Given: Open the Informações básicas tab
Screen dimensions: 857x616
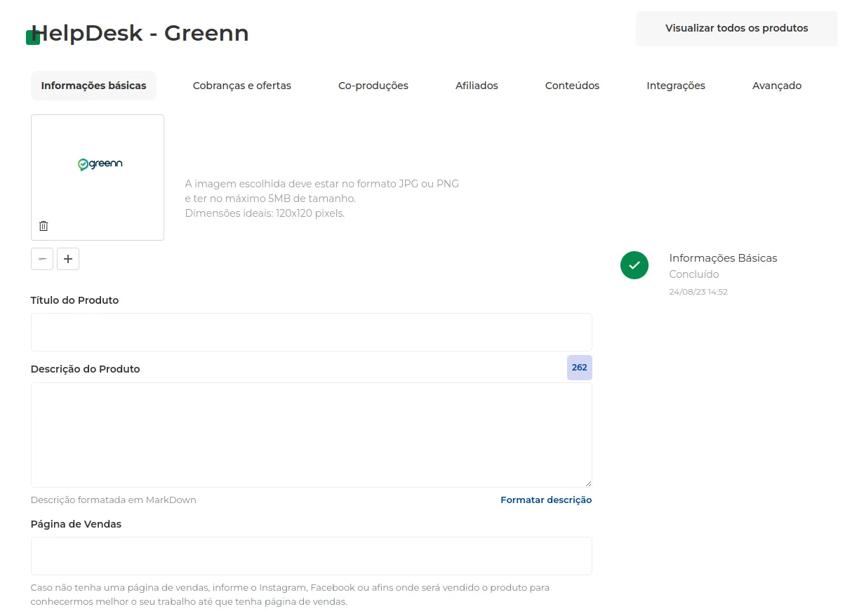Looking at the screenshot, I should point(93,86).
